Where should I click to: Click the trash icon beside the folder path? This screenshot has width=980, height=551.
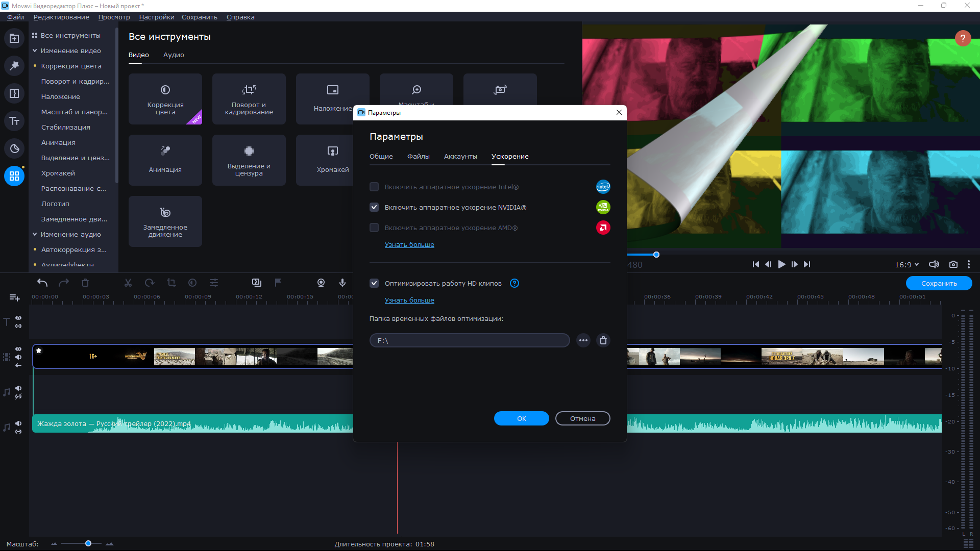coord(603,340)
